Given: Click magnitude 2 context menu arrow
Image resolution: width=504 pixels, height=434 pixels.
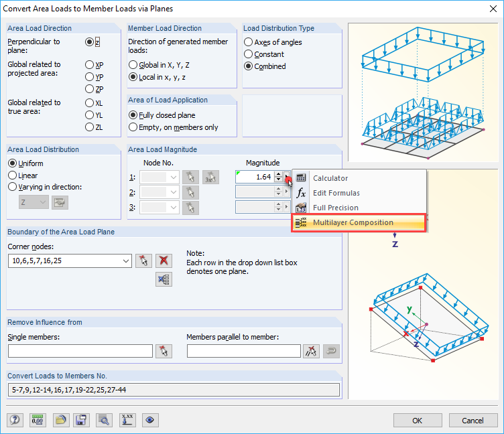Looking at the screenshot, I should coord(287,192).
